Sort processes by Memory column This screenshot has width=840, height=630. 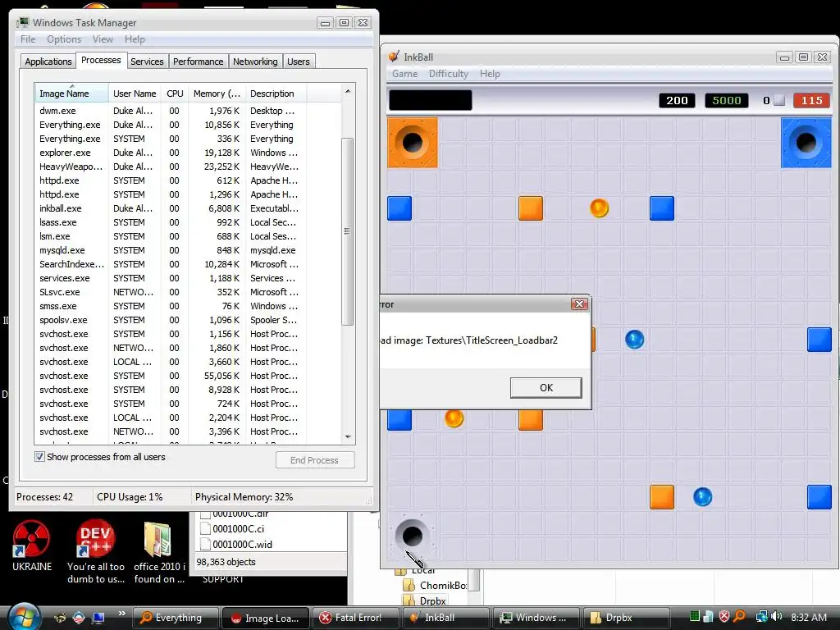(217, 94)
